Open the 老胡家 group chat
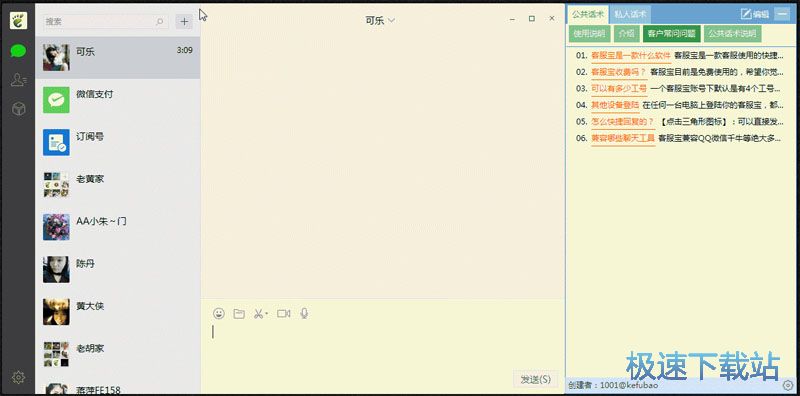800x396 pixels. 117,354
